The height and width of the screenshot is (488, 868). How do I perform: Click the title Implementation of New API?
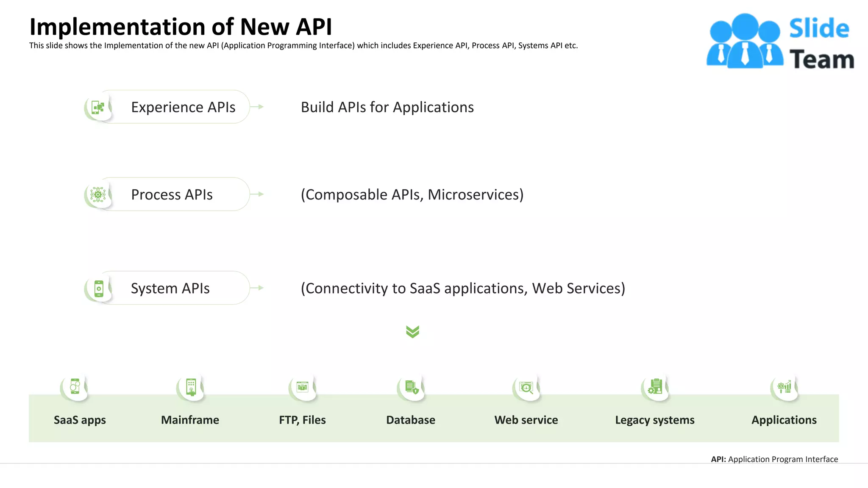click(x=181, y=27)
